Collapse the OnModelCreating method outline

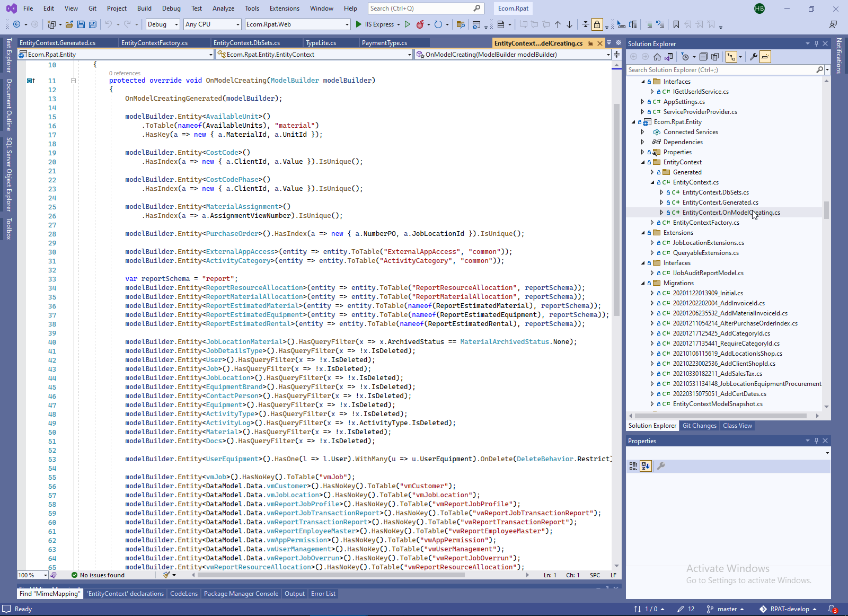(x=73, y=81)
